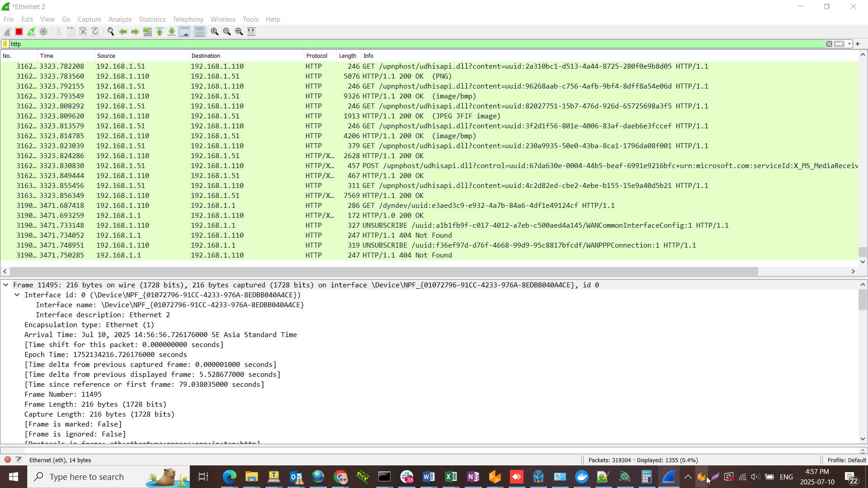This screenshot has height=488, width=868.
Task: Collapse the Frame 11495 tree node
Action: [x=5, y=285]
